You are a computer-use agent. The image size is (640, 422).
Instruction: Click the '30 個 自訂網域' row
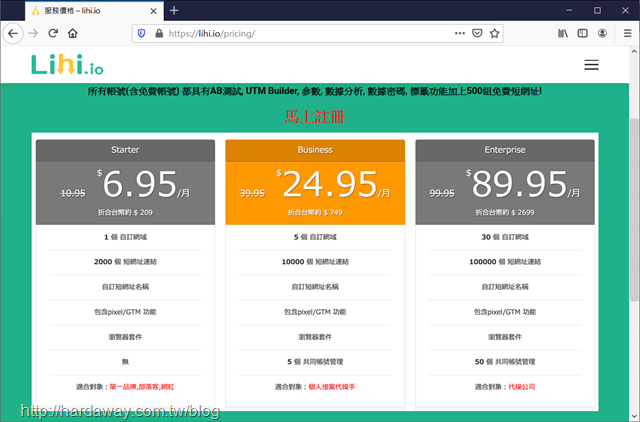(505, 237)
